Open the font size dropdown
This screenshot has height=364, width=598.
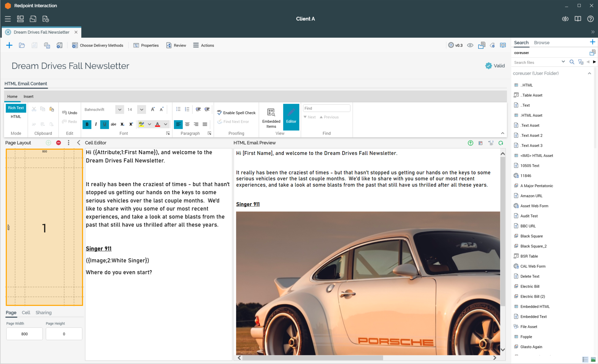[142, 109]
